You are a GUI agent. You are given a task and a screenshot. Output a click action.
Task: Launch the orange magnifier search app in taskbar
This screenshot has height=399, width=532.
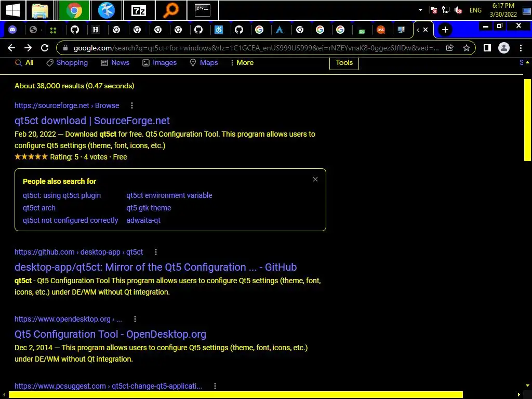[171, 10]
